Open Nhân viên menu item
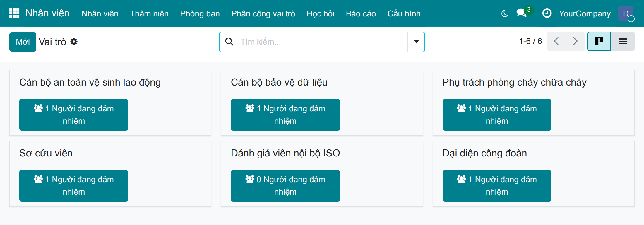 pos(100,13)
